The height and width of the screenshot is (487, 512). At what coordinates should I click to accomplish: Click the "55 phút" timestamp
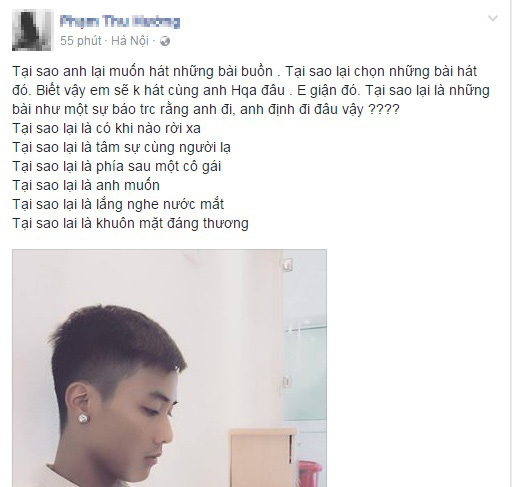pyautogui.click(x=80, y=41)
